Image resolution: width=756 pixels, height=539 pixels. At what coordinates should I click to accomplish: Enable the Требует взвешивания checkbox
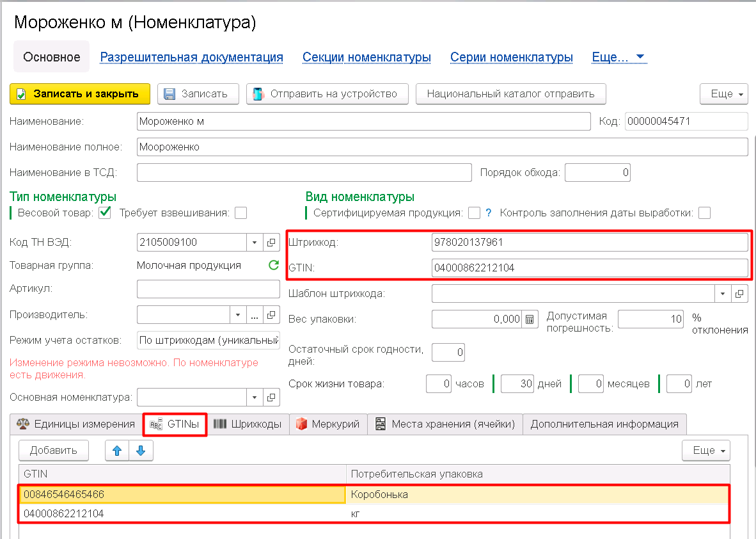(240, 213)
